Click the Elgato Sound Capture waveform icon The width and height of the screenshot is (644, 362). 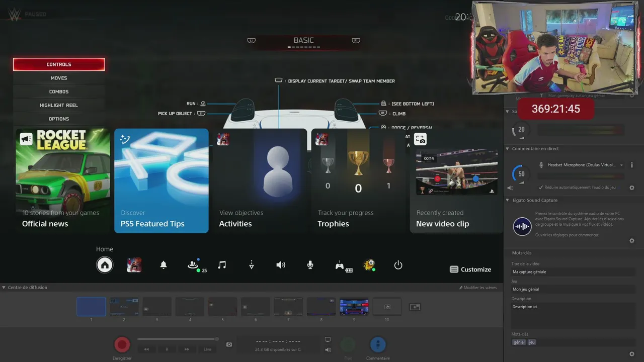pos(522,227)
